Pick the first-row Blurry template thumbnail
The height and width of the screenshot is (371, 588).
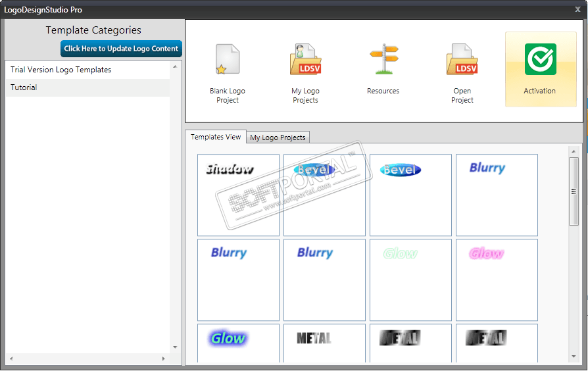click(497, 195)
